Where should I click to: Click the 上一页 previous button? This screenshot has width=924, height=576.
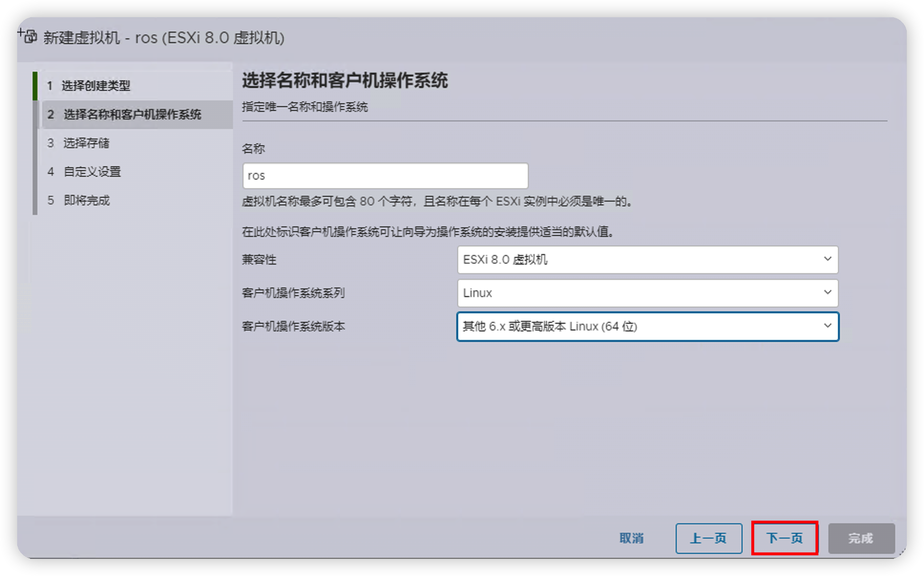pyautogui.click(x=708, y=538)
